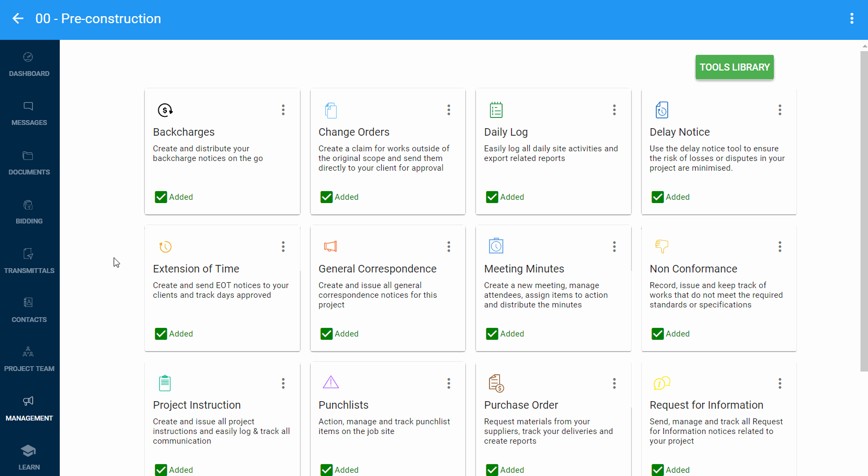Click the Backcharges dollar icon
The height and width of the screenshot is (476, 868).
tap(165, 110)
